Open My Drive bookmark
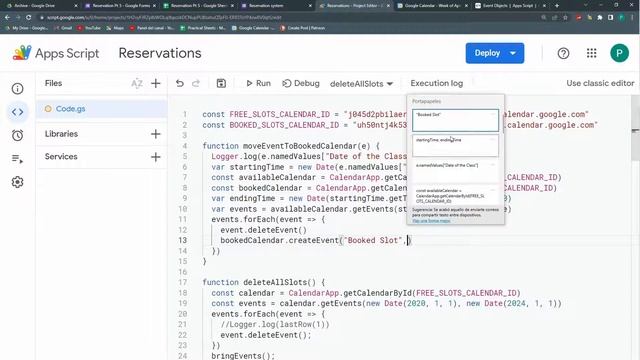Image resolution: width=640 pixels, height=360 pixels. click(x=27, y=28)
